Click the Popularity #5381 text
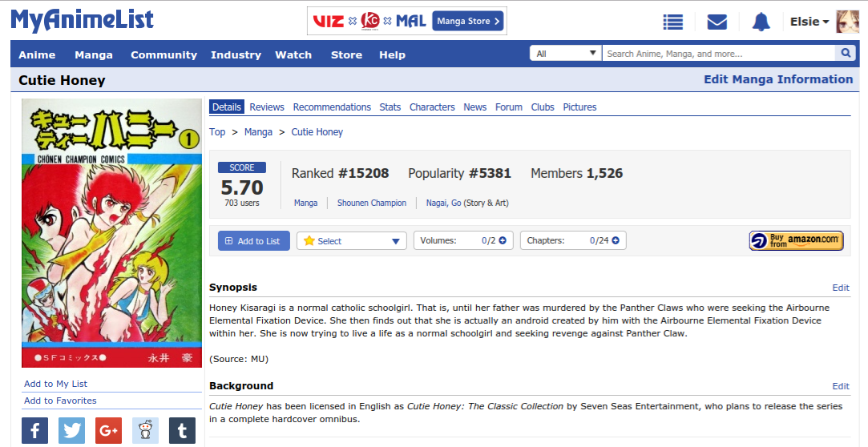Image resolution: width=868 pixels, height=447 pixels. pyautogui.click(x=459, y=173)
